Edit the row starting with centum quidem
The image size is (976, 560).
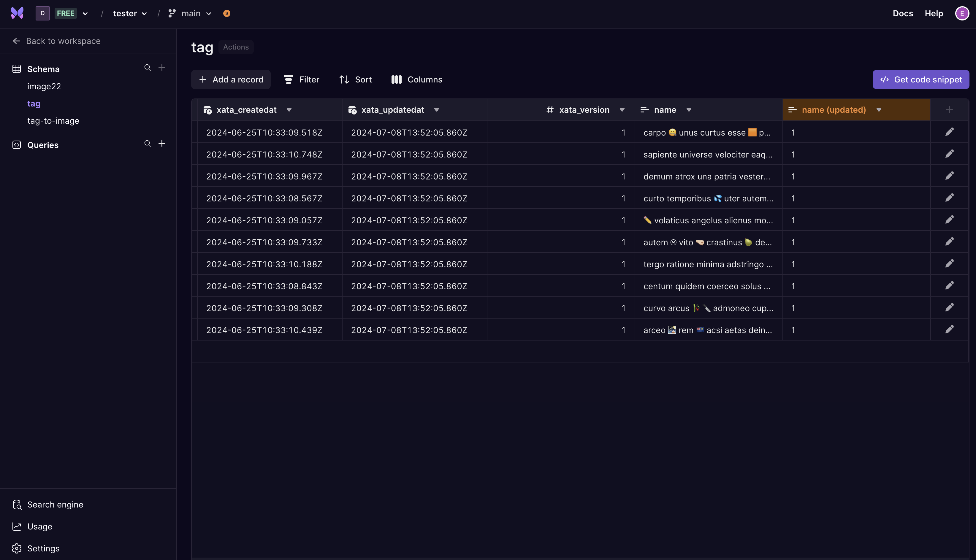point(950,285)
